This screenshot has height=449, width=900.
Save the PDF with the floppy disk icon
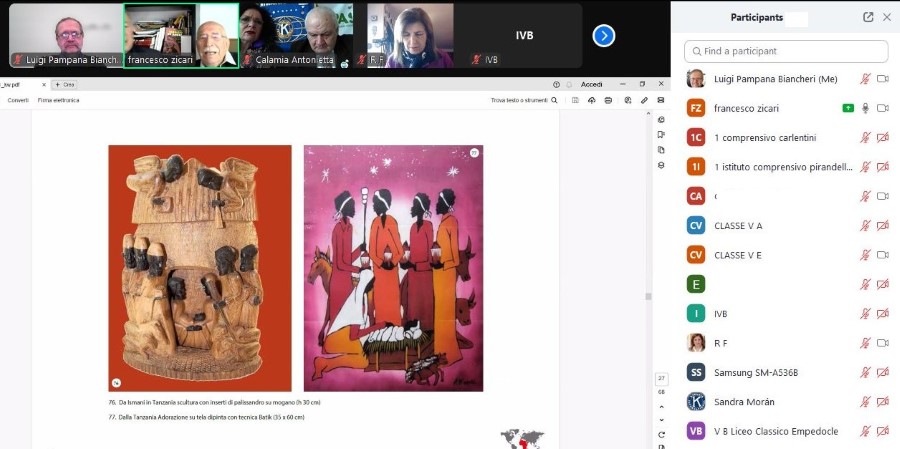coord(575,100)
